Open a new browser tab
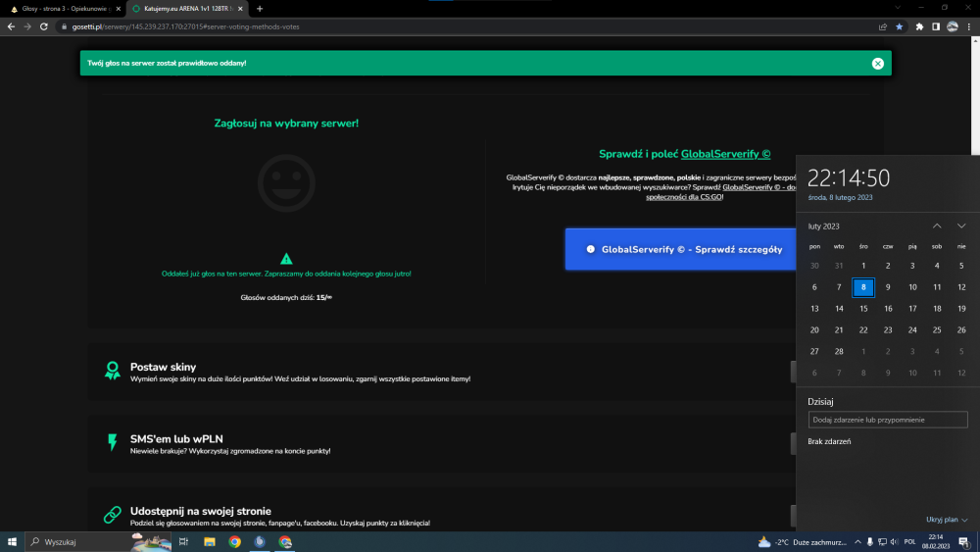The width and height of the screenshot is (980, 552). (260, 9)
